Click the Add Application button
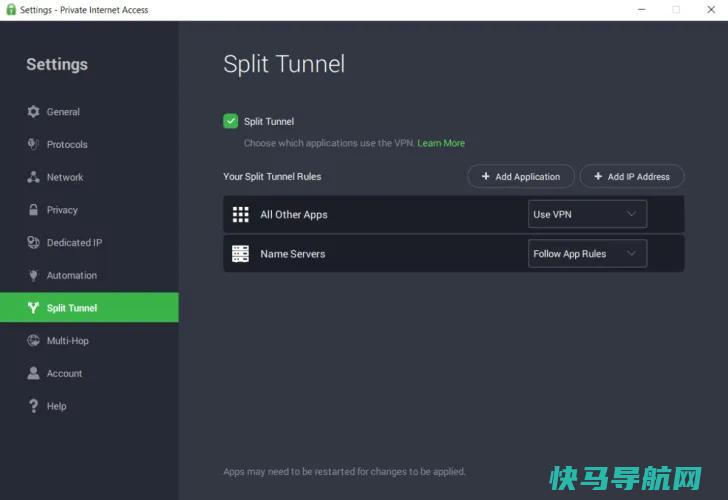The image size is (728, 500). click(x=521, y=176)
